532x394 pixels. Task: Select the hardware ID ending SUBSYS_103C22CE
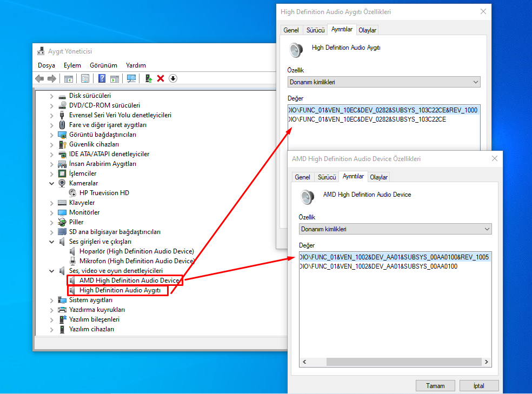tap(368, 119)
